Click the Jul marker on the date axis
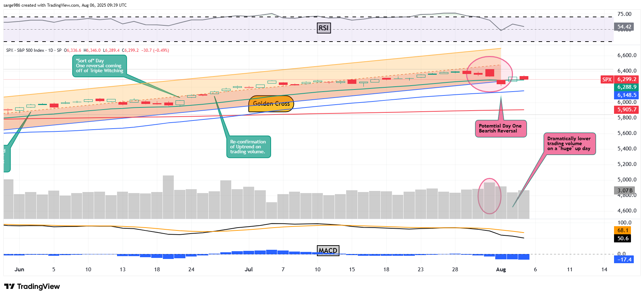 [x=249, y=270]
